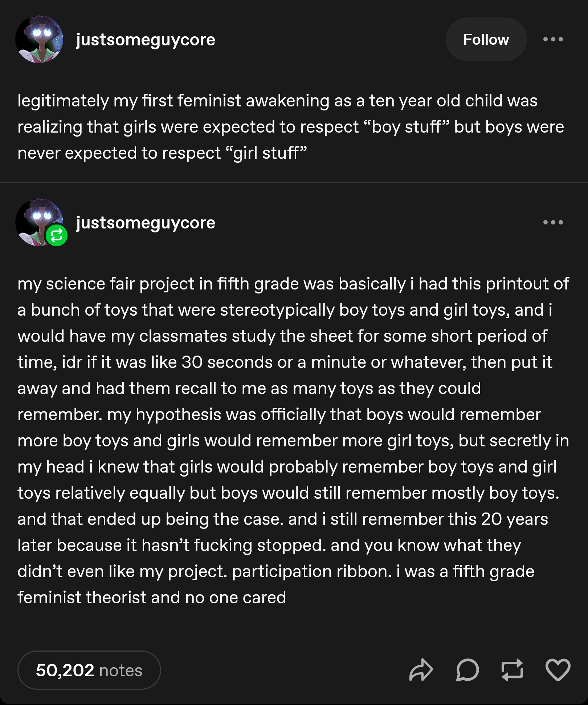
Task: Click the share arrow icon
Action: [421, 670]
